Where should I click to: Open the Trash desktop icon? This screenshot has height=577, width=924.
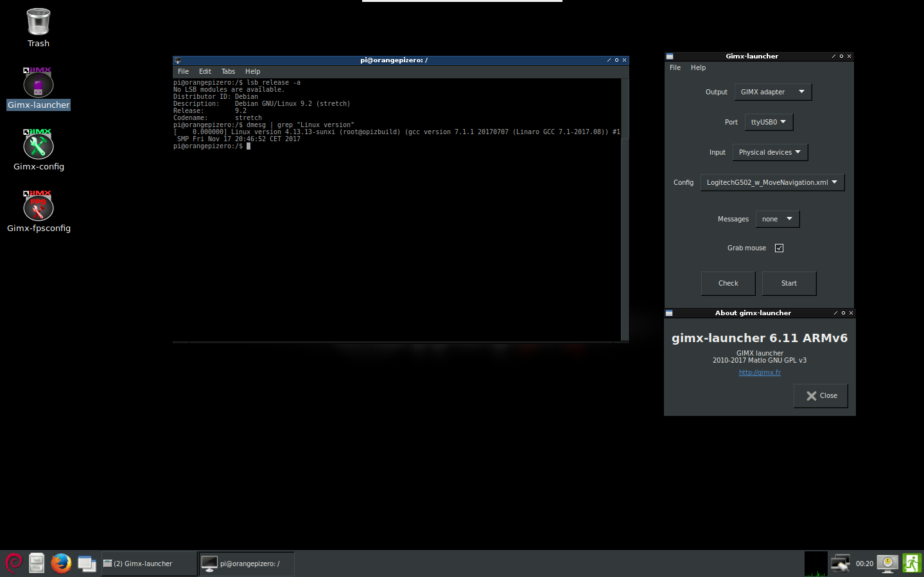tap(39, 28)
